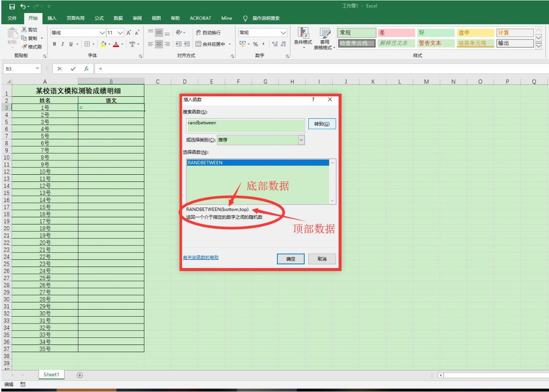Click the red Font Color A button

pyautogui.click(x=116, y=44)
